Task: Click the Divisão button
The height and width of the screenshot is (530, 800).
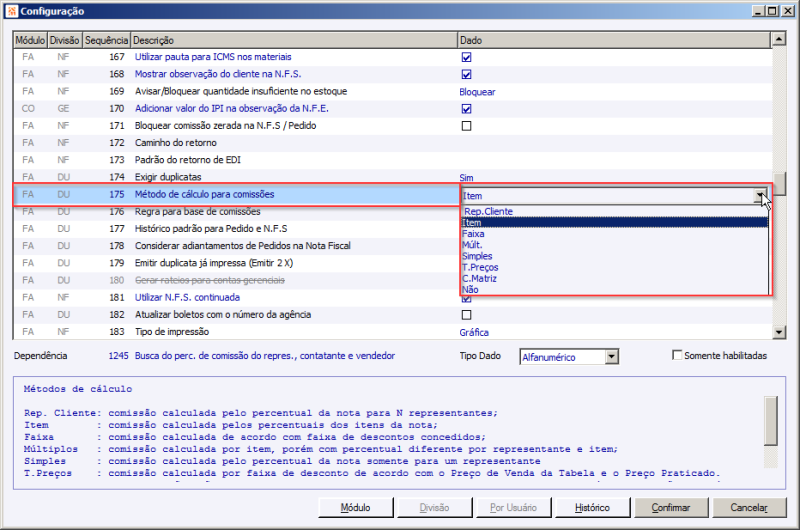Action: [434, 508]
